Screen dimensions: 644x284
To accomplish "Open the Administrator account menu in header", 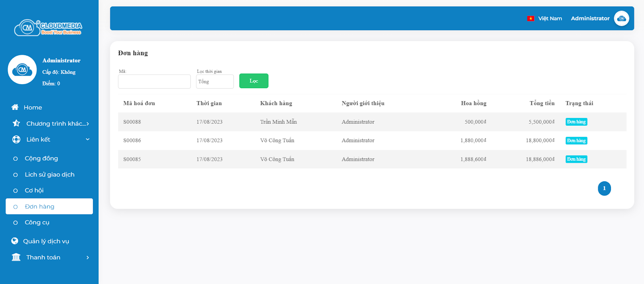I will pyautogui.click(x=590, y=19).
